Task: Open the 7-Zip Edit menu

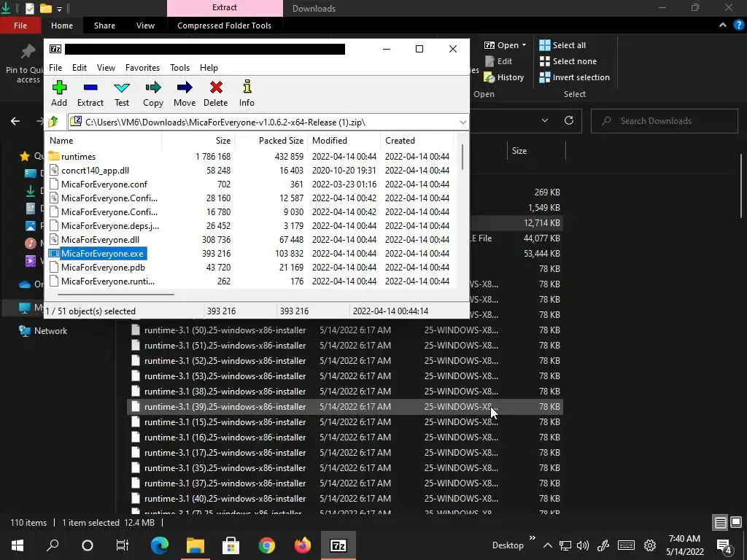Action: (x=80, y=68)
